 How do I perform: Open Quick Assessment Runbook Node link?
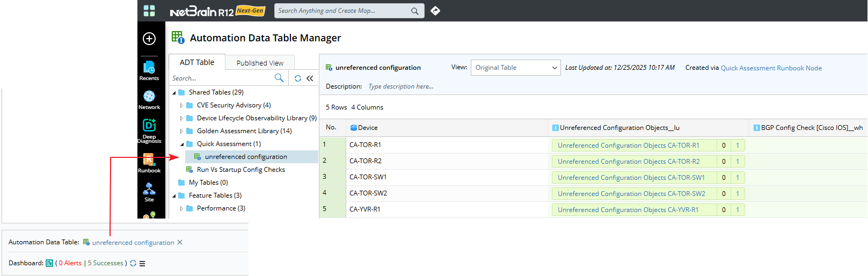click(771, 68)
